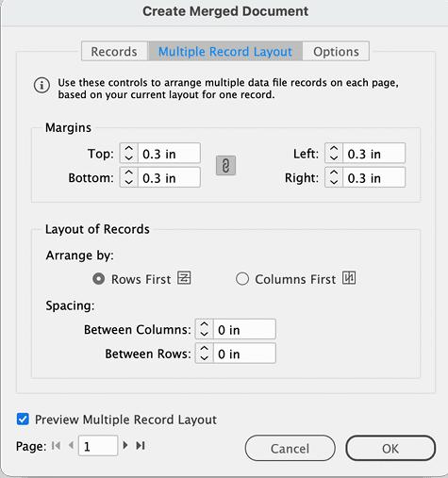
Task: Increase the Top margin stepper
Action: (129, 149)
